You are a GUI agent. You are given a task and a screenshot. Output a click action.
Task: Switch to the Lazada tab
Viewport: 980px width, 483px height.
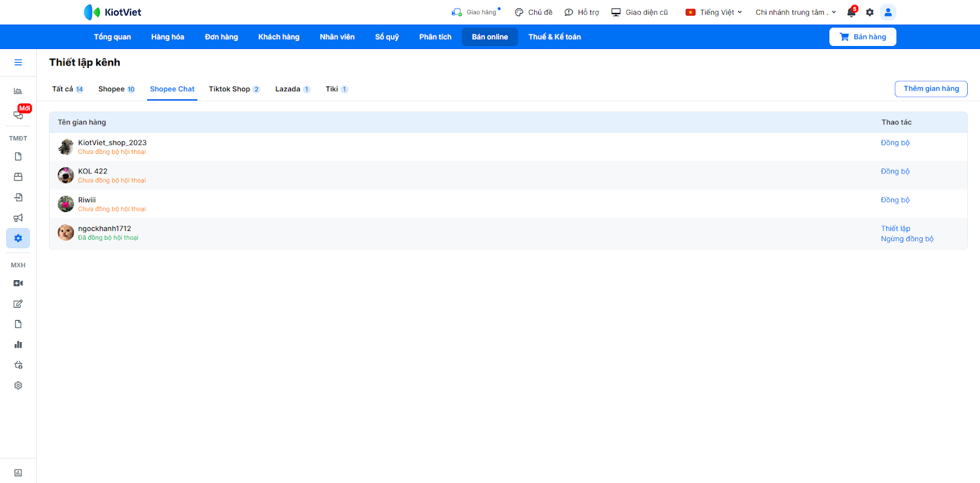pos(293,89)
